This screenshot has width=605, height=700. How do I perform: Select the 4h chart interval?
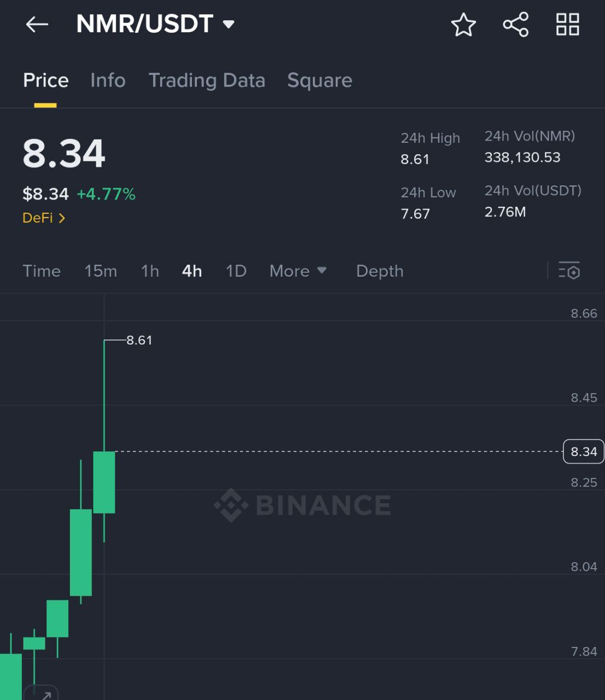[192, 271]
